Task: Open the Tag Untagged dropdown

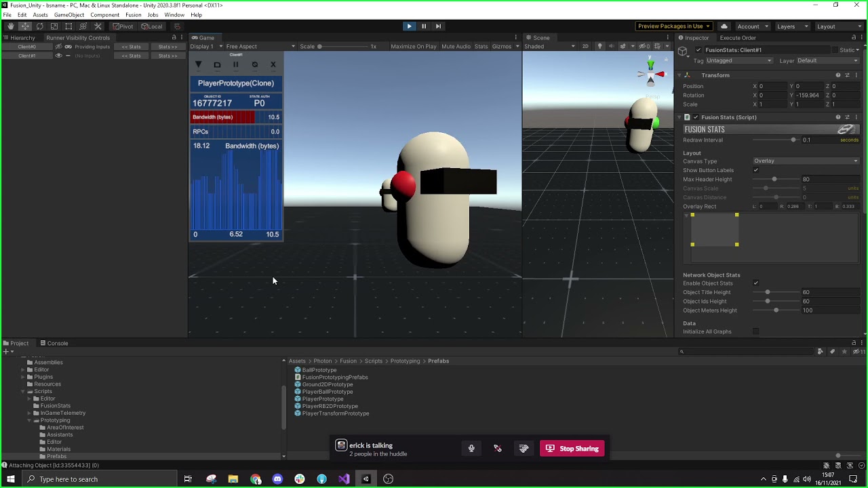Action: click(x=740, y=61)
